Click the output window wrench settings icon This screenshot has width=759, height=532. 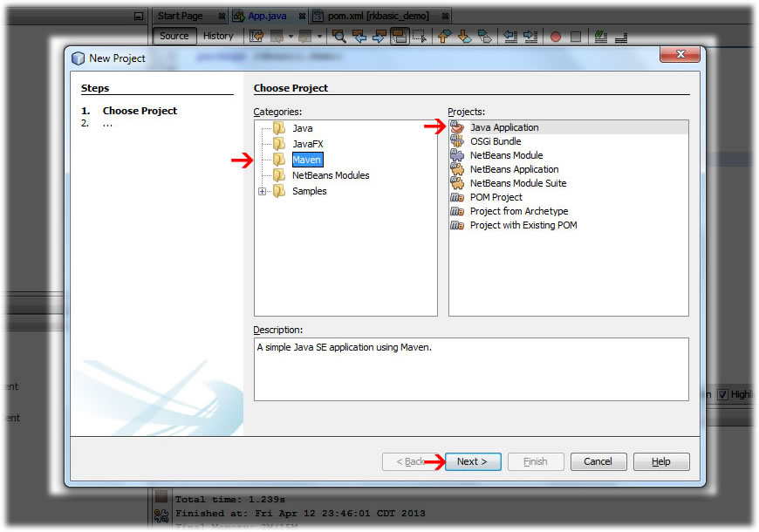[x=161, y=515]
